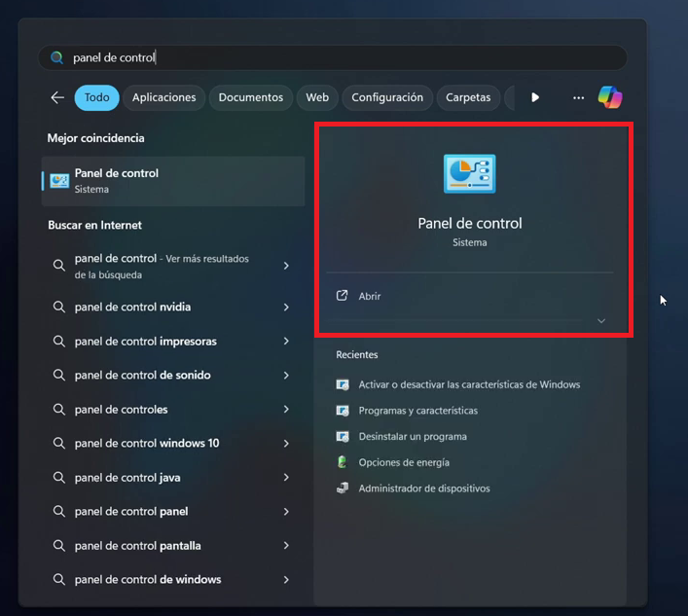This screenshot has width=688, height=616.
Task: Click the Panel de control title in preview pane
Action: 469,223
